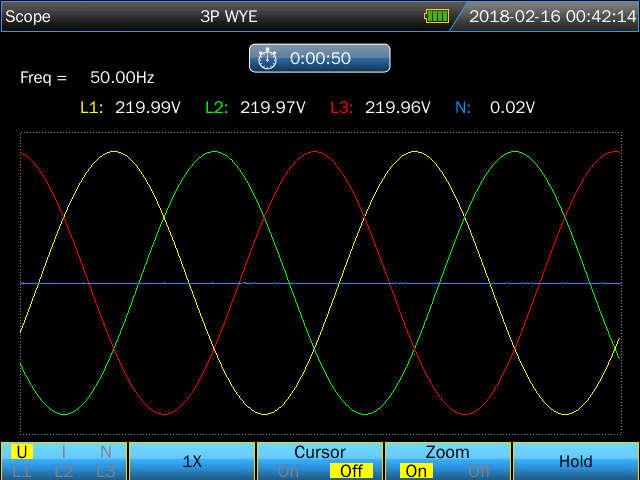Choose the dim L3 option in softkey
This screenshot has height=480, width=640.
click(x=106, y=472)
